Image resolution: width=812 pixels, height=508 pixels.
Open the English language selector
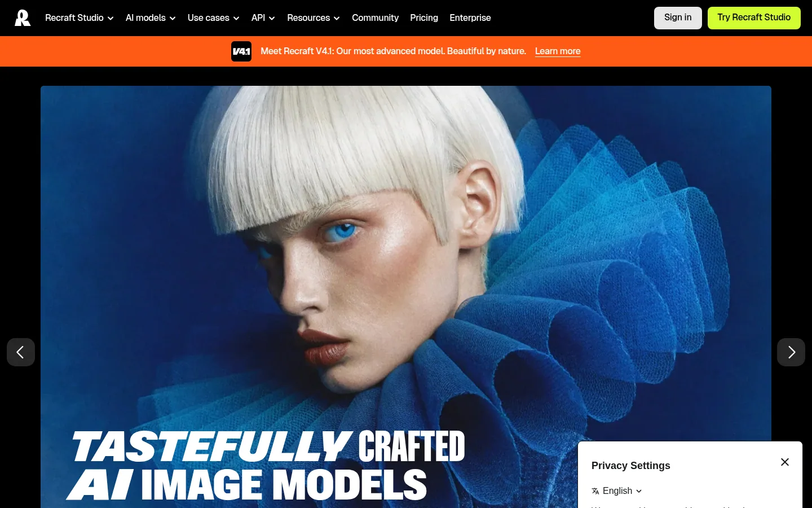pos(617,491)
